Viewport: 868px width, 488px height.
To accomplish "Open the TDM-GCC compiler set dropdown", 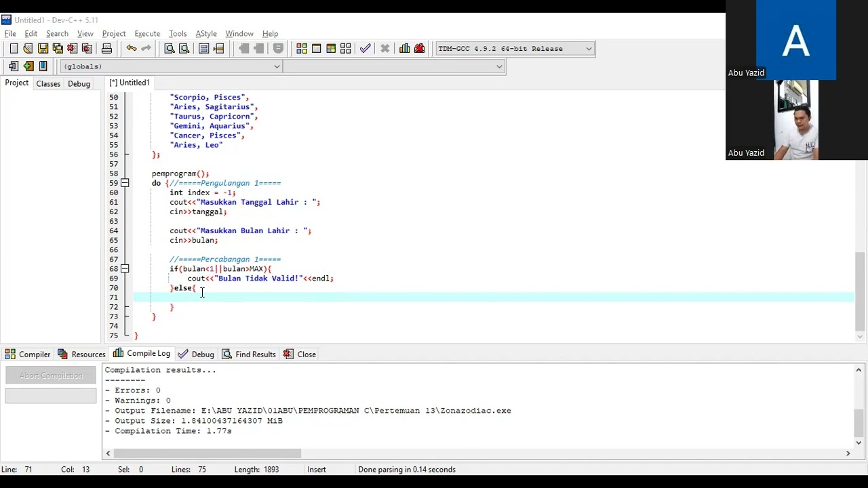I will coord(515,48).
